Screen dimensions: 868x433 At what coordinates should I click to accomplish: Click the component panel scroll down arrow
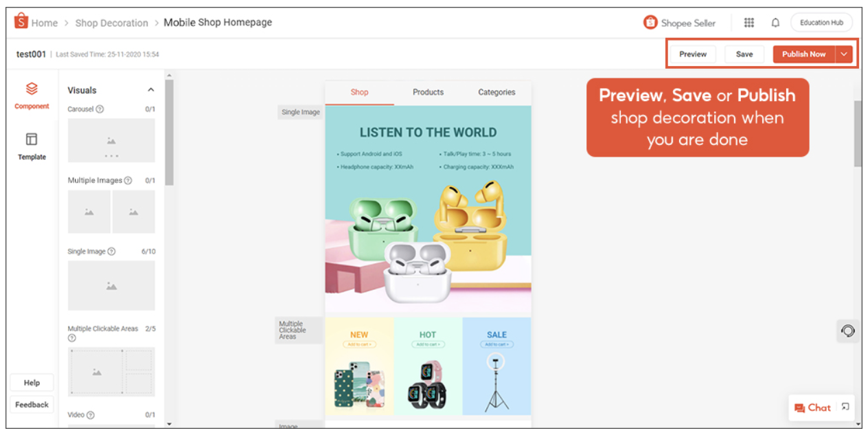170,423
